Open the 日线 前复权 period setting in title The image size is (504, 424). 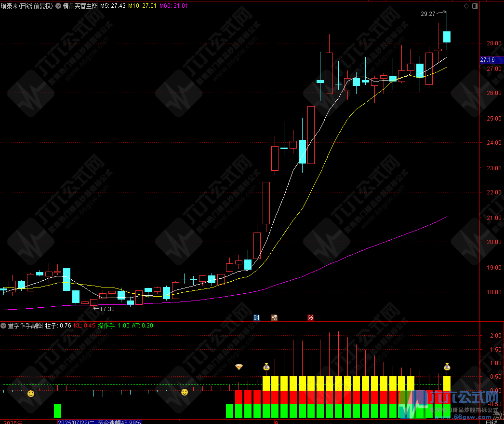[x=37, y=6]
